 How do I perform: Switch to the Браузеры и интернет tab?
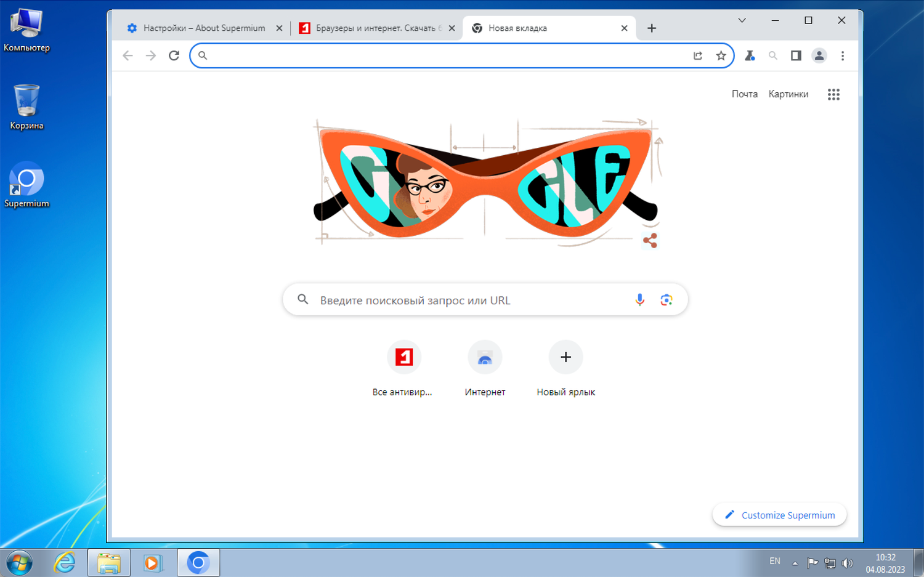(x=376, y=28)
